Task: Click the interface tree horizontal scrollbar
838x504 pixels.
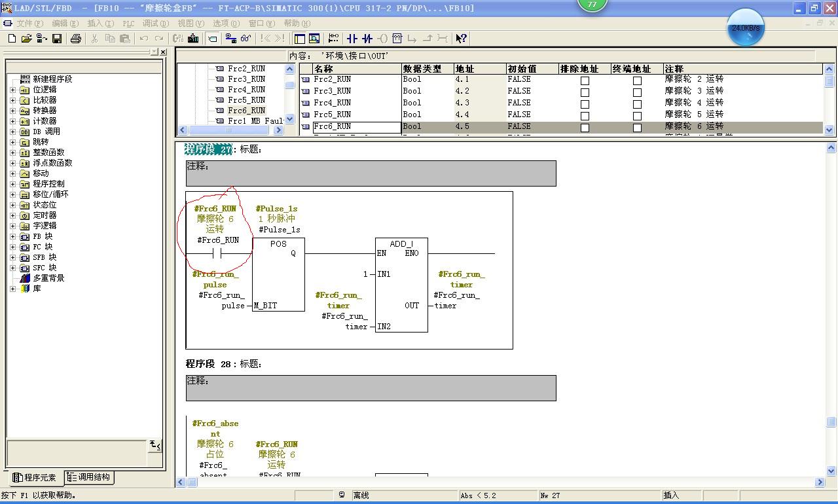Action: (230, 130)
